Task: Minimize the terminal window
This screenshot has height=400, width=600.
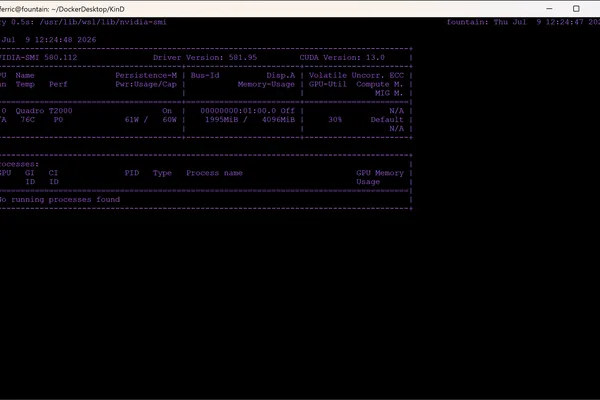Action: click(549, 8)
